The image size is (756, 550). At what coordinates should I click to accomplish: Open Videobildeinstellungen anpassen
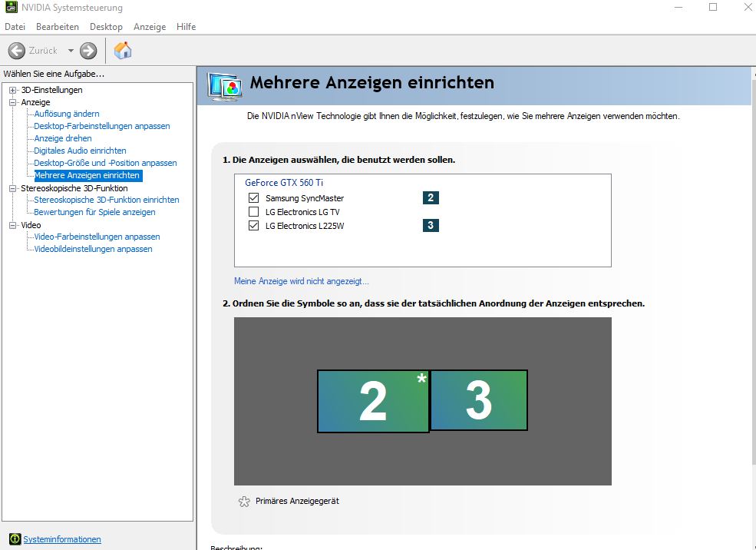[x=93, y=249]
